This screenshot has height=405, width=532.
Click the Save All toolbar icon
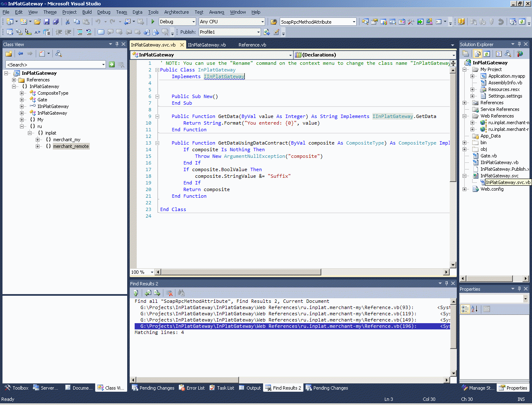coord(55,22)
